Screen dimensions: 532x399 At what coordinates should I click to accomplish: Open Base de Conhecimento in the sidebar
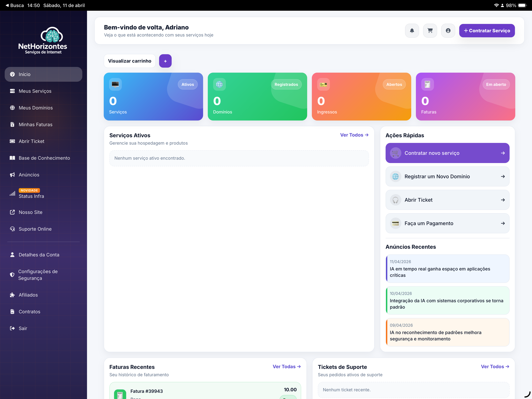pos(43,158)
